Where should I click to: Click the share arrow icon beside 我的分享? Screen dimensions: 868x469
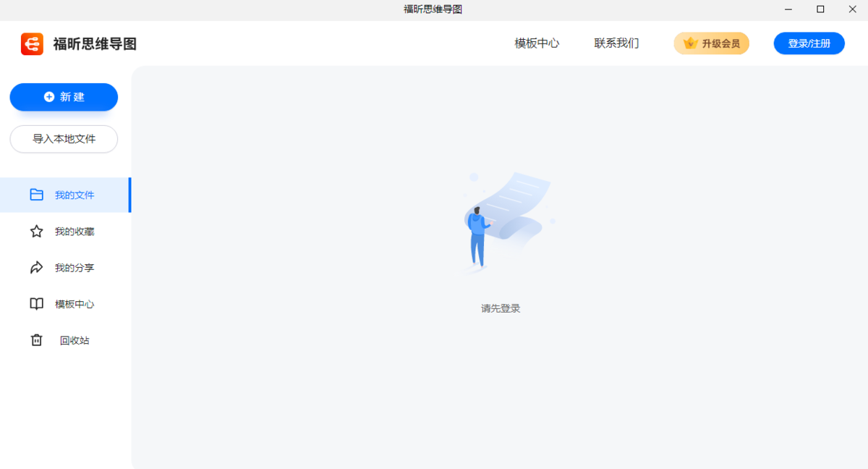click(x=36, y=267)
